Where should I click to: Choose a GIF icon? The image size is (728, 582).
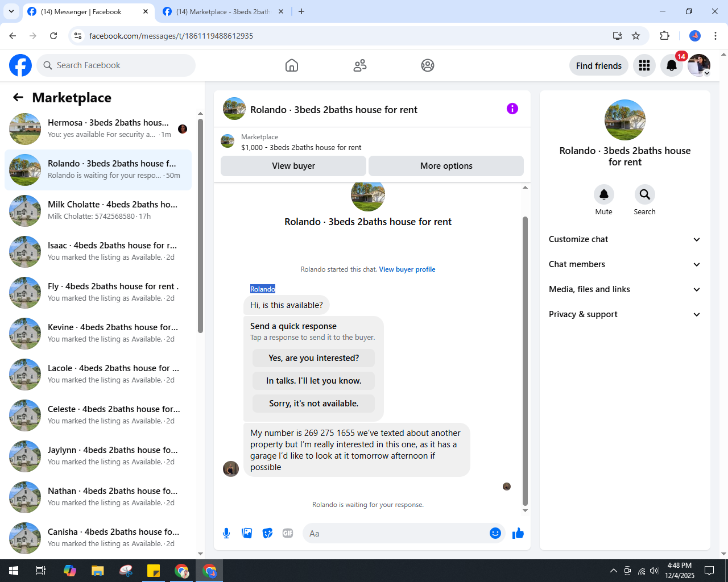pos(288,533)
